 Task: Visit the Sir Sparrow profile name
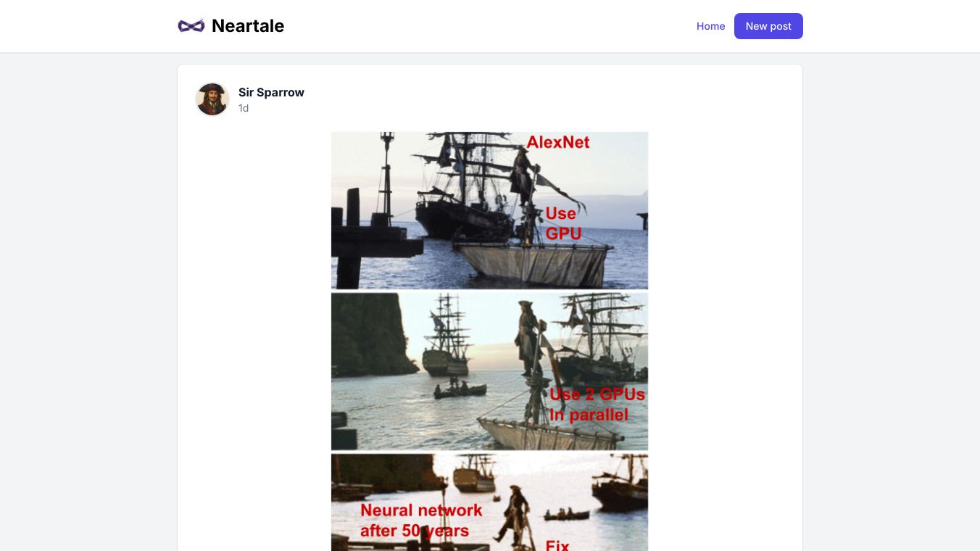(271, 92)
